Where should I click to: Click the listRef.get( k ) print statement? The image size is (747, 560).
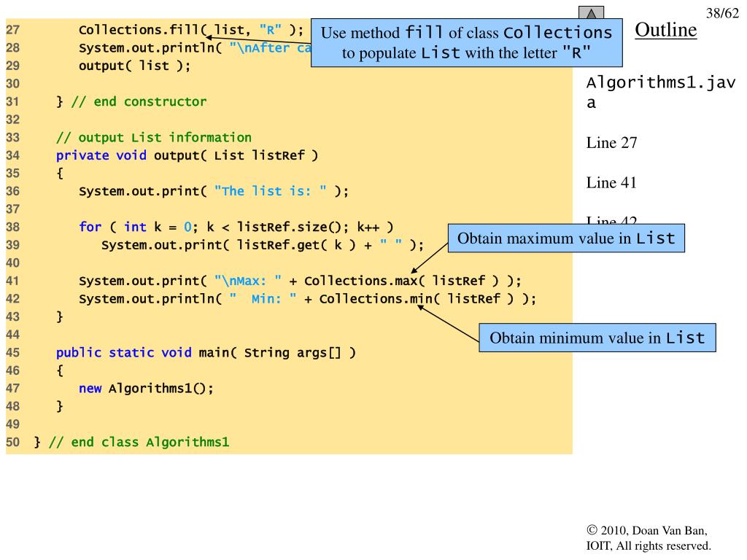pyautogui.click(x=262, y=245)
